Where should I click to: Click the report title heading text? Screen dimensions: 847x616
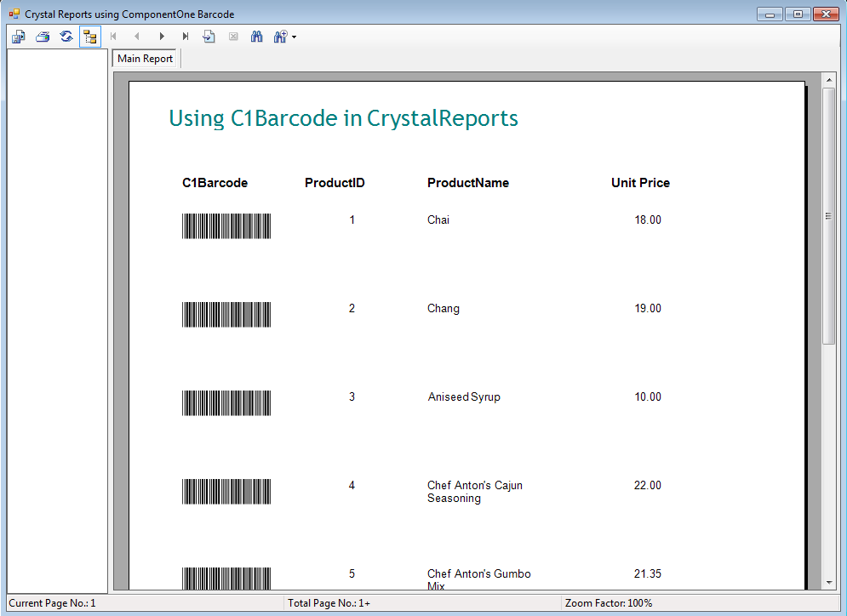pos(343,118)
